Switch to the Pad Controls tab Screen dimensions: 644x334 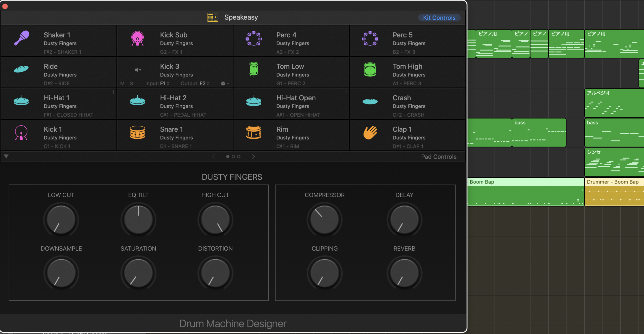(x=439, y=157)
